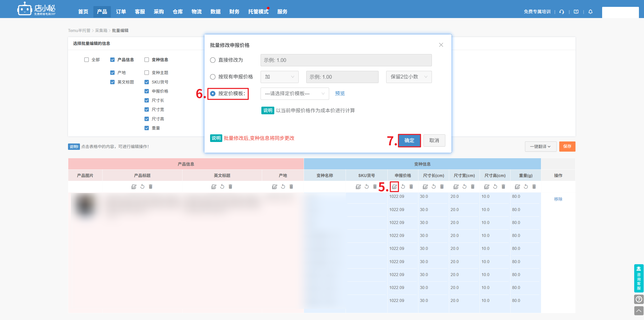Screen dimensions: 644x320
Task: Open the 订单 menu in navigation bar
Action: [121, 12]
